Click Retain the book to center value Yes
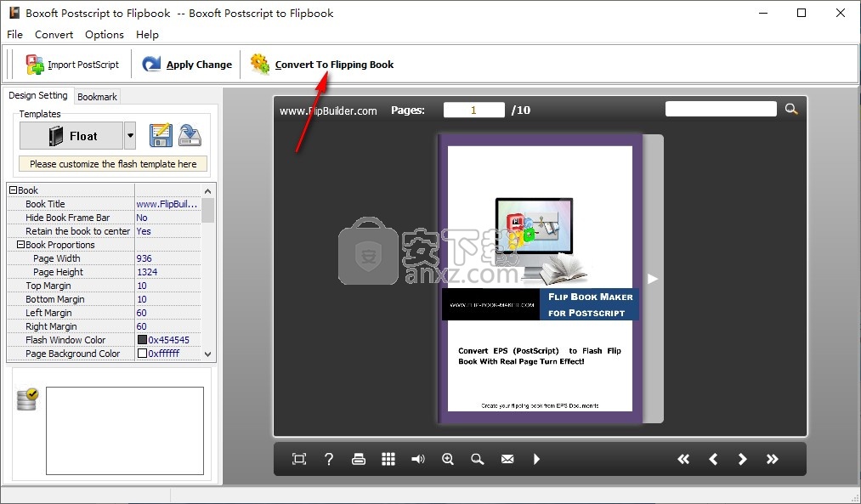Viewport: 861px width, 504px height. pos(144,231)
